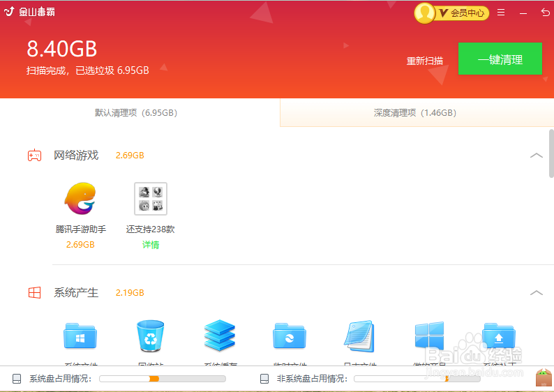Select the temporary files folder icon

point(290,336)
